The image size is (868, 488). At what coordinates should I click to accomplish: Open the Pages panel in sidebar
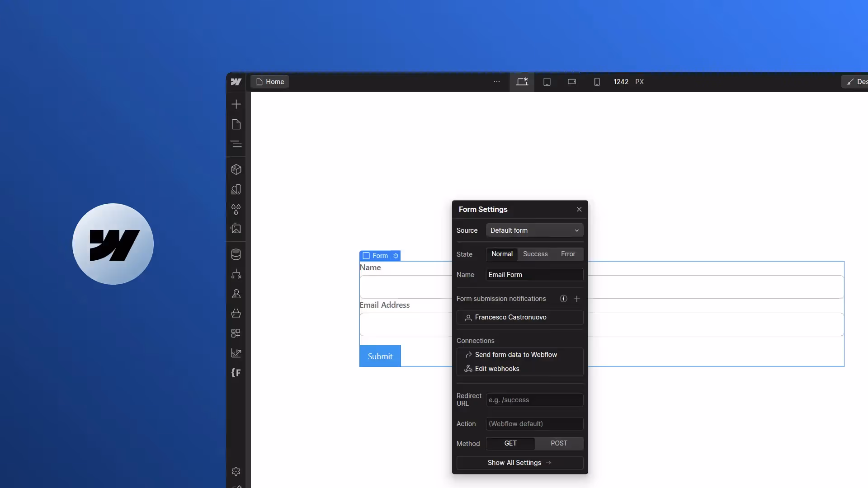[236, 124]
